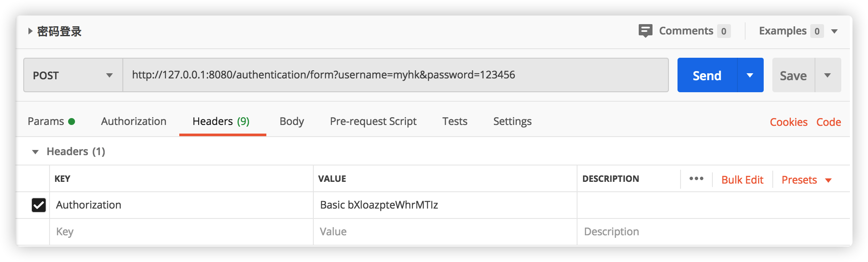Switch to the Body tab
868x262 pixels.
[292, 122]
